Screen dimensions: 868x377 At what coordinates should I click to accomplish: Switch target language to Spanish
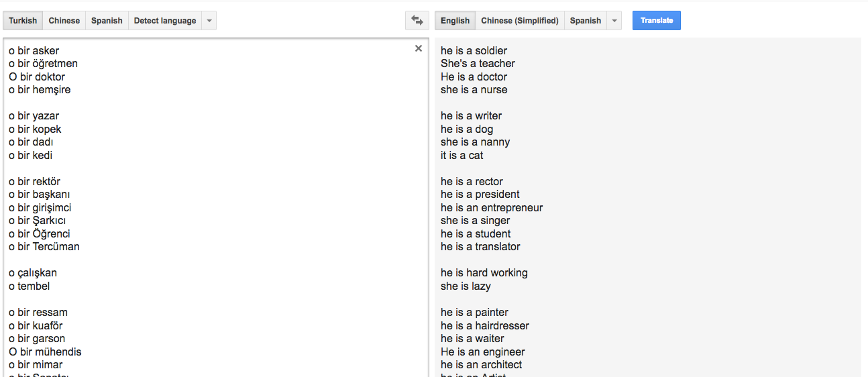click(x=586, y=21)
